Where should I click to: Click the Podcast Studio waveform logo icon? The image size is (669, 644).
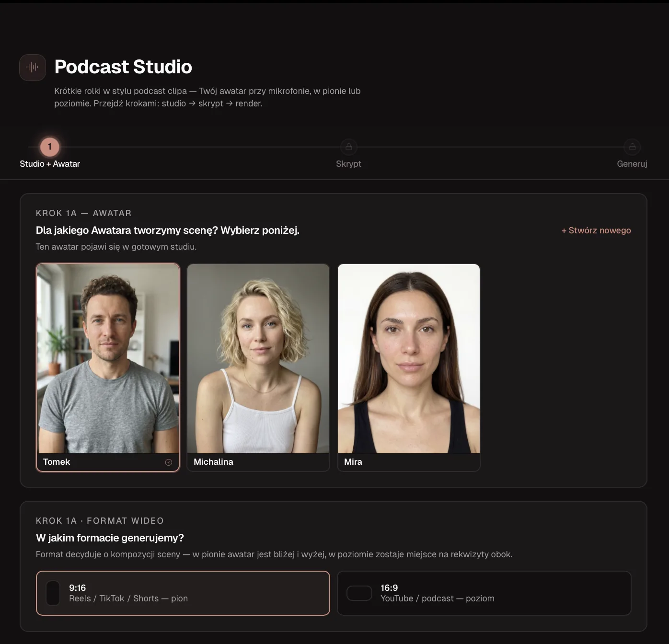(33, 68)
